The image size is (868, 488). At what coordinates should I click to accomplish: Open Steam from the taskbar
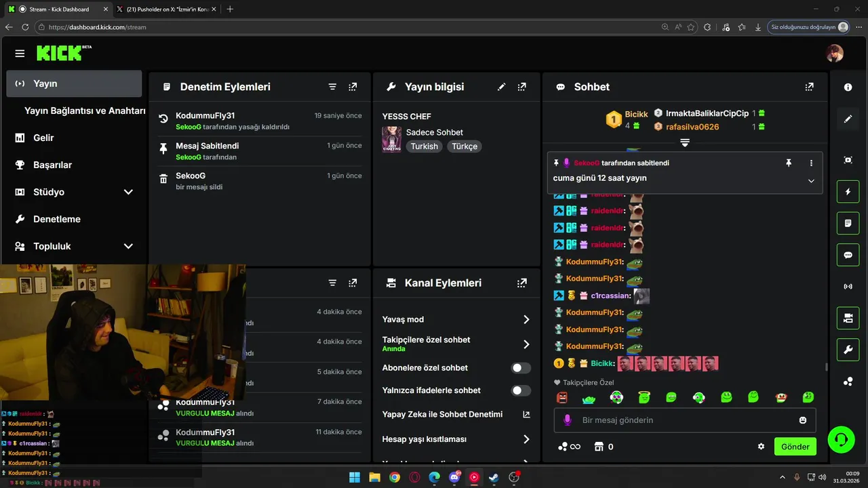[x=494, y=477]
